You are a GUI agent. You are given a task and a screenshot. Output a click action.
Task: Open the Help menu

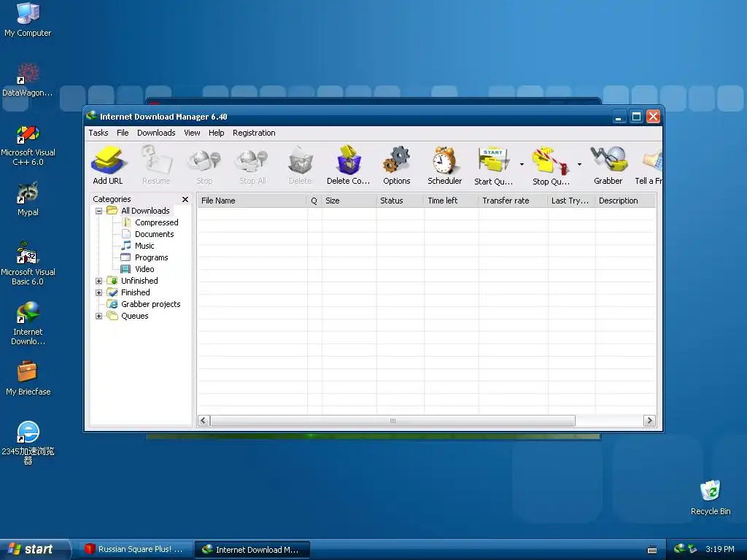pyautogui.click(x=216, y=133)
